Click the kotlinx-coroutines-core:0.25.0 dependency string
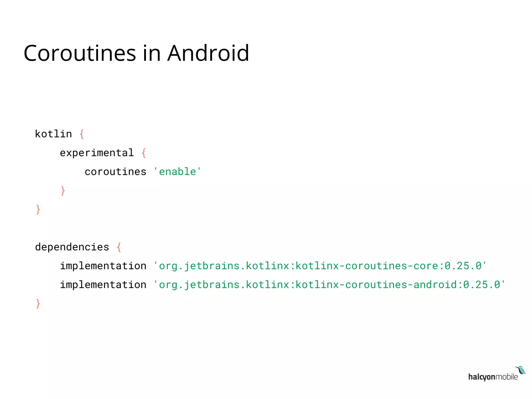The image size is (532, 399). pos(320,266)
